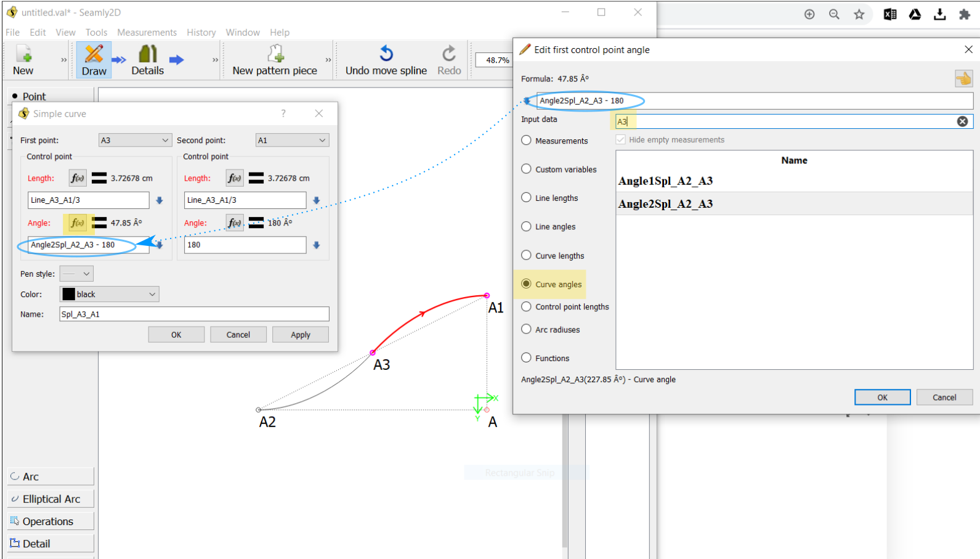
Task: Click Cancel in the formula dialog
Action: tap(944, 398)
